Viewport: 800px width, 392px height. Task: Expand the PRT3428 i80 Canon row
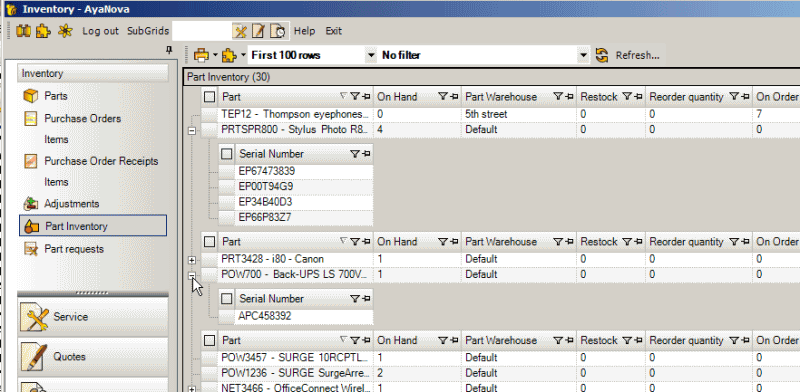pyautogui.click(x=192, y=260)
